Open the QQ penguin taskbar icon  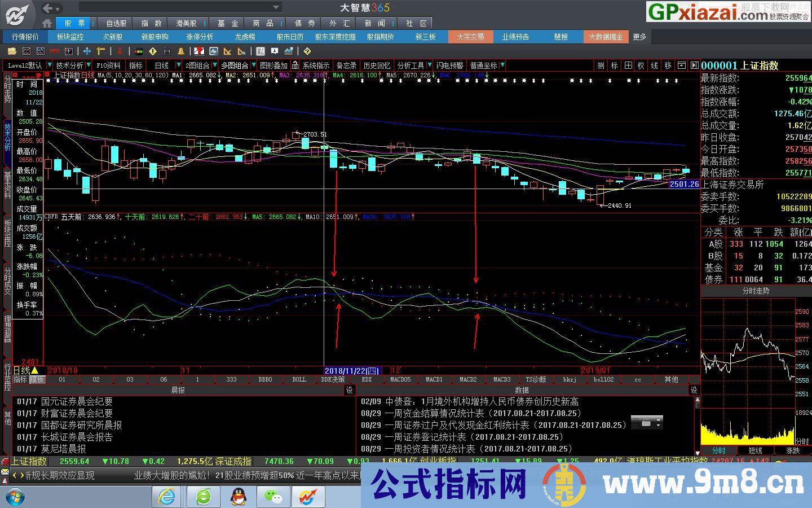pos(239,497)
